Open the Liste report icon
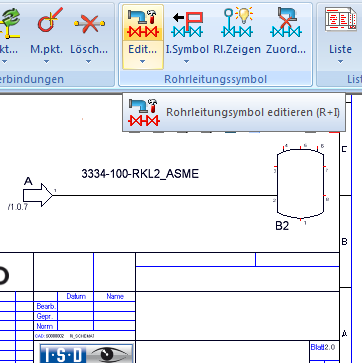The image size is (362, 363). (x=340, y=21)
